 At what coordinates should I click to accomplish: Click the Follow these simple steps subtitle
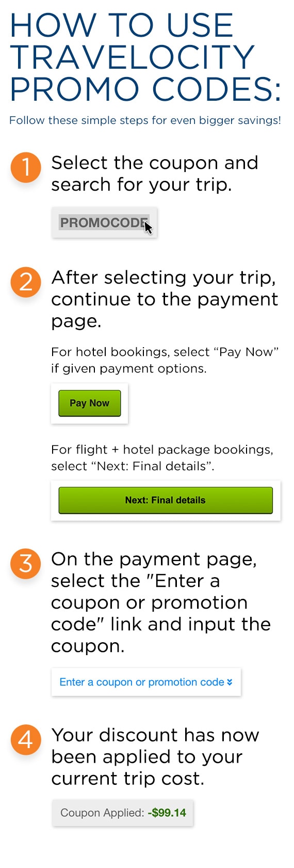[x=145, y=120]
